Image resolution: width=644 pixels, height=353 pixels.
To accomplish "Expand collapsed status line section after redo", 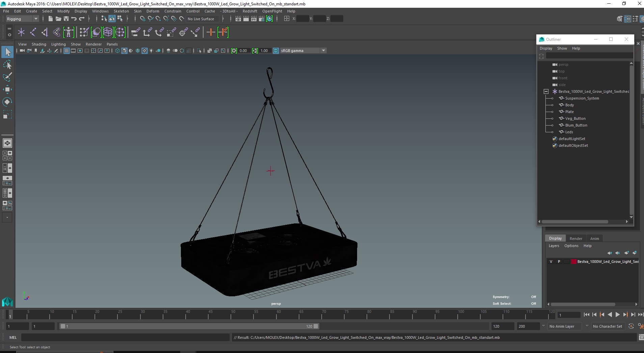I will coord(89,19).
